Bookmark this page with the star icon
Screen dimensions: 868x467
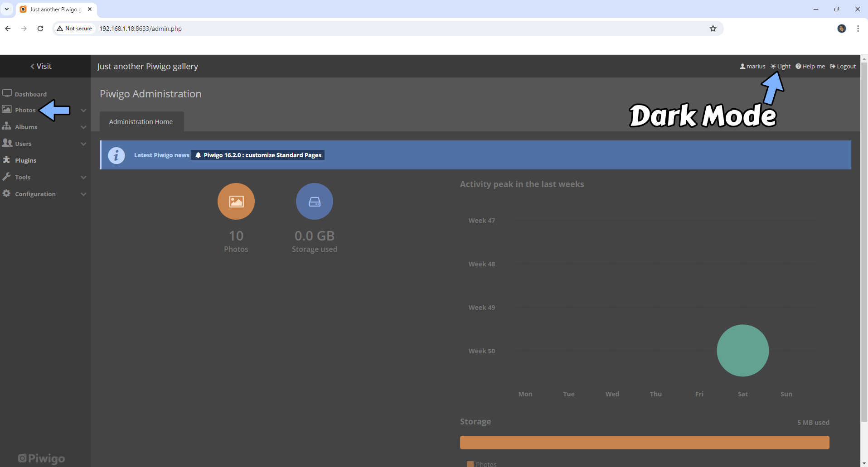coord(713,29)
